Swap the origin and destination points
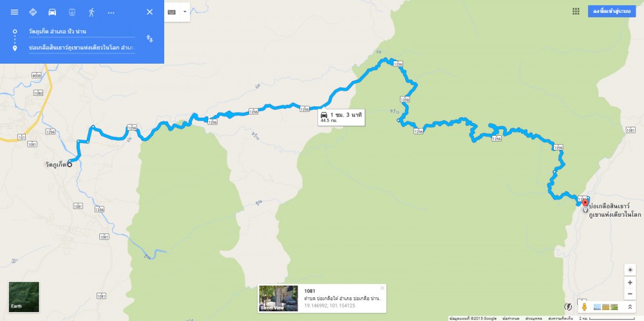 [x=149, y=39]
